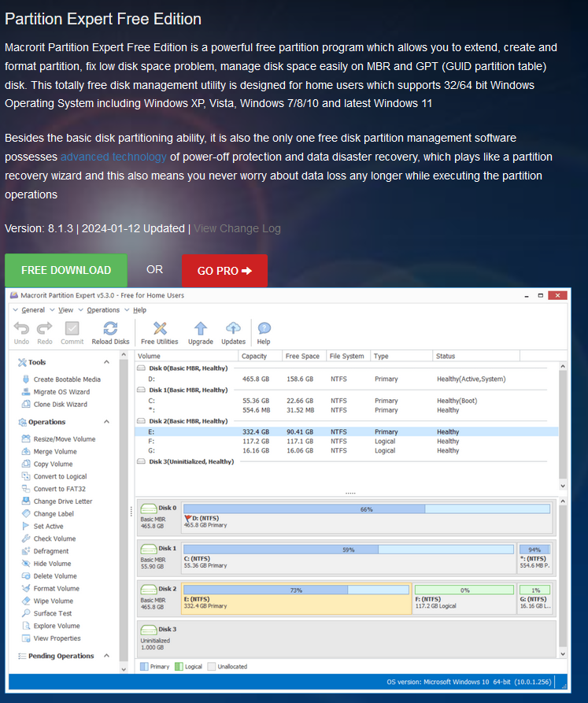
Task: Open View Properties
Action: pyautogui.click(x=51, y=638)
